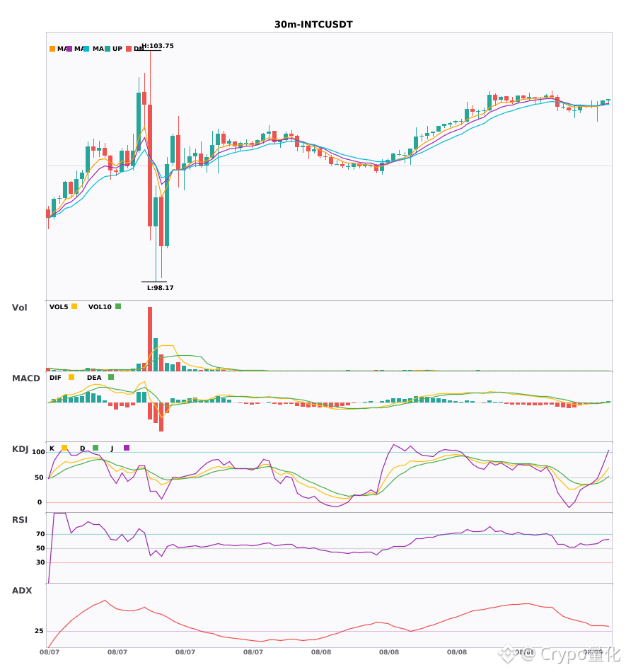Screen dimensions: 626x672
Task: Click the ADX panel heading
Action: [22, 591]
